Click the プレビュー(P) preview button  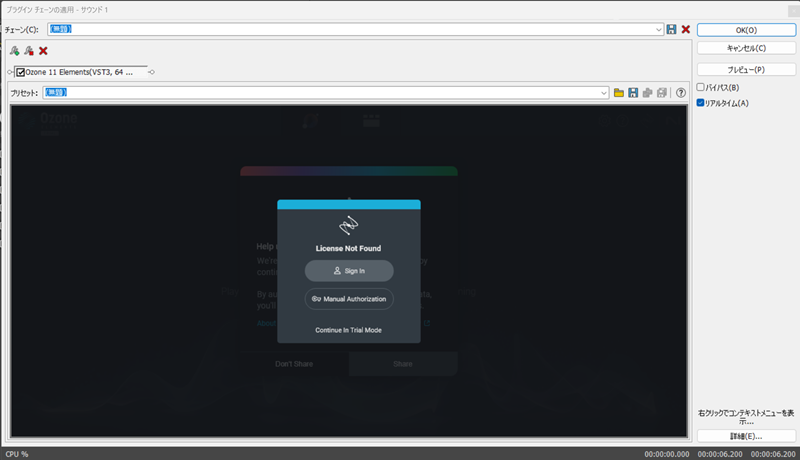[746, 69]
